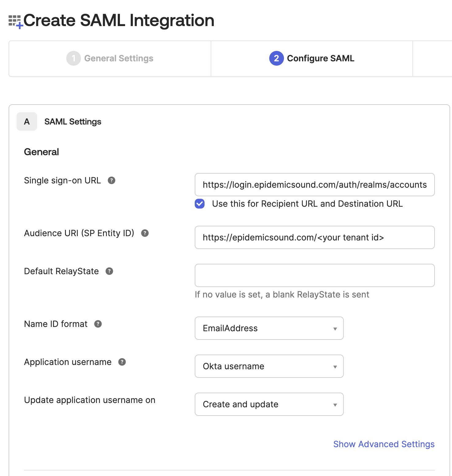This screenshot has width=452, height=476.
Task: Focus the Single sign-on URL field
Action: click(x=315, y=185)
